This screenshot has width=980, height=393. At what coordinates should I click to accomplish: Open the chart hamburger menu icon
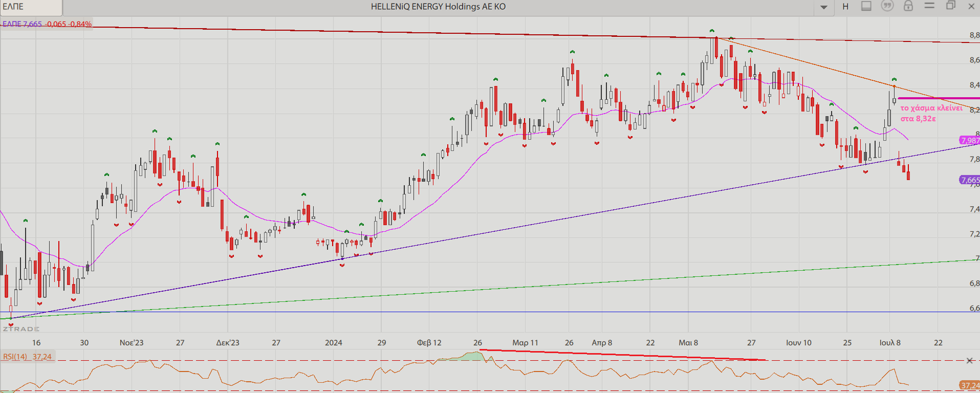pyautogui.click(x=929, y=6)
